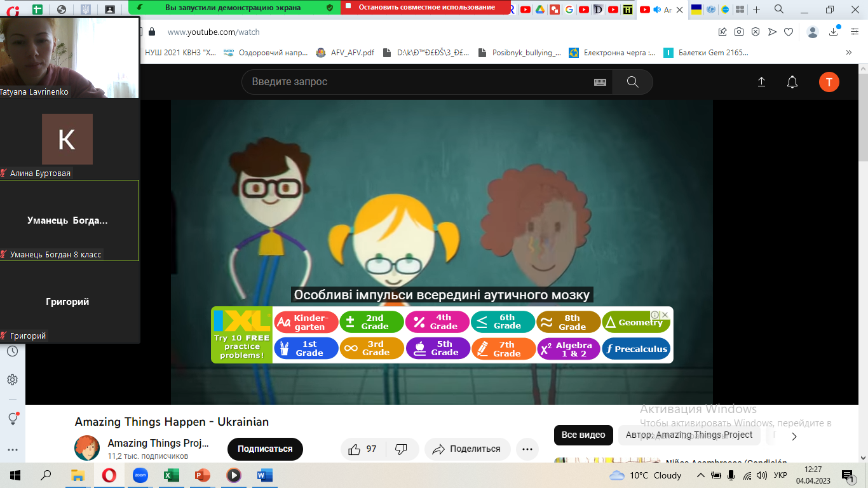
Task: Click the Подписаться subscribe button
Action: click(265, 449)
